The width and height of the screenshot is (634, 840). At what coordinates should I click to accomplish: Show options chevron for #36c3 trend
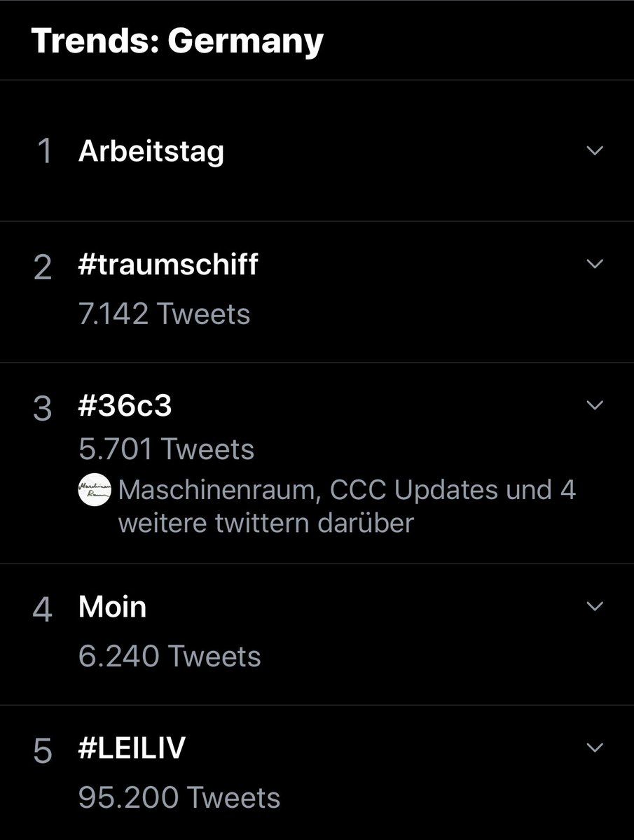[594, 405]
